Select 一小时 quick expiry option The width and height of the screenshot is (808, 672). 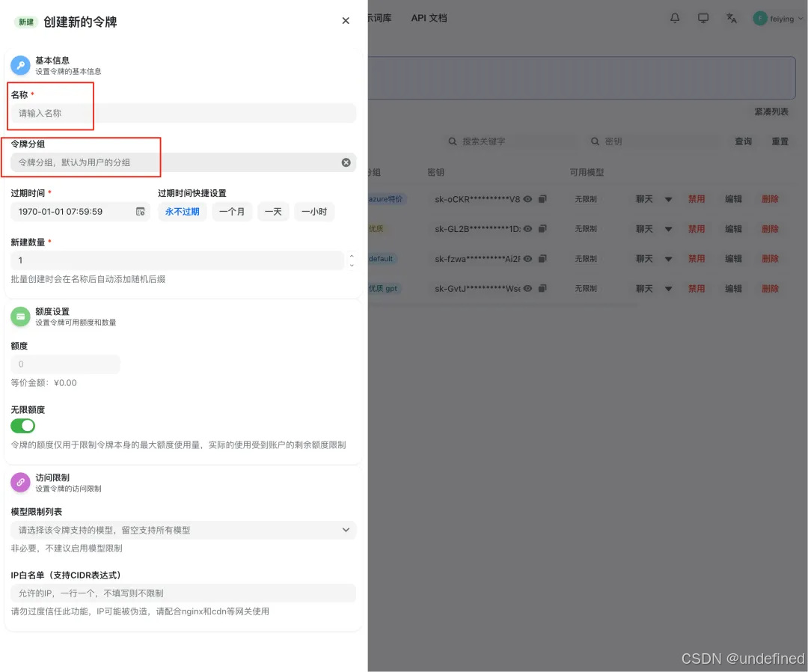(314, 212)
